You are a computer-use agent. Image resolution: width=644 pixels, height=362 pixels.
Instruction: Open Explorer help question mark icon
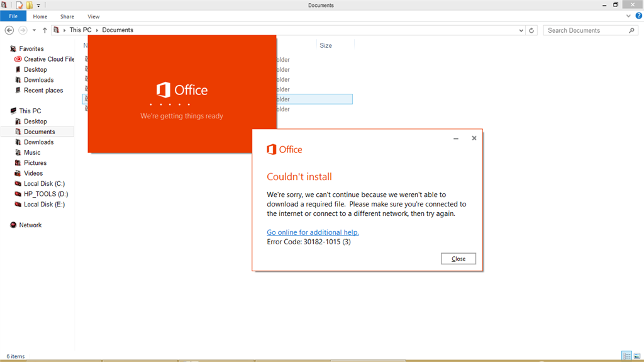point(639,16)
